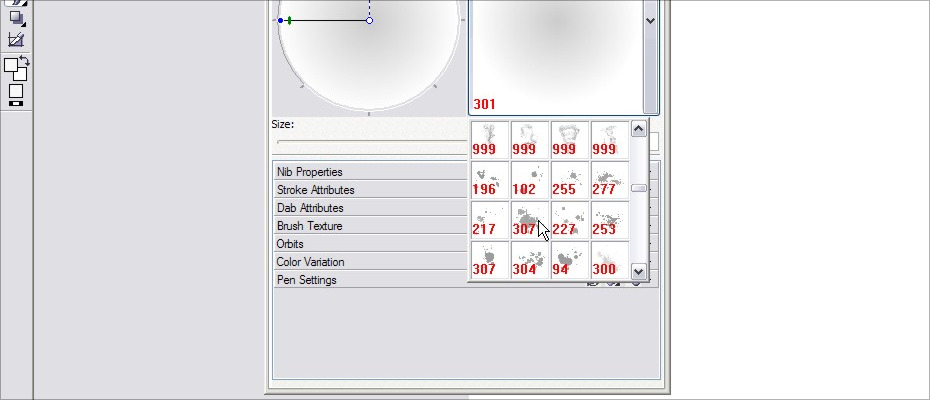Select the layered squares tool in the toolbox
This screenshot has width=930, height=400.
pyautogui.click(x=16, y=17)
